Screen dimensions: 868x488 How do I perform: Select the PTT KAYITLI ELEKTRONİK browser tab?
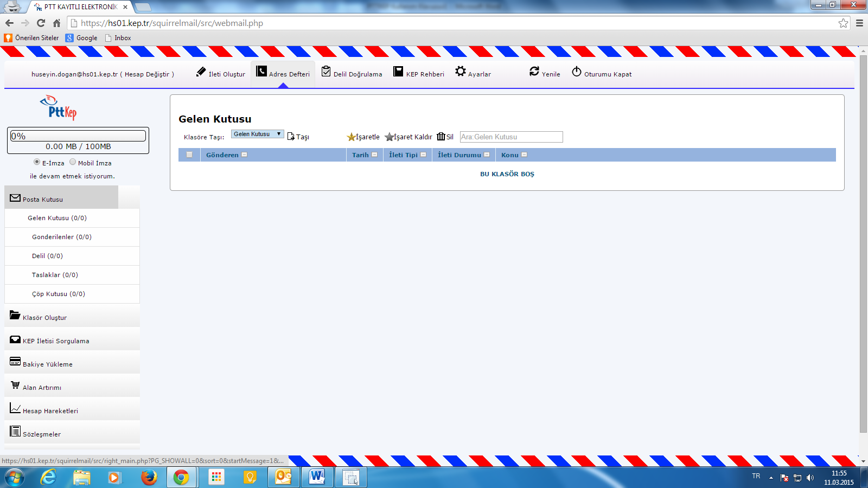pyautogui.click(x=80, y=7)
